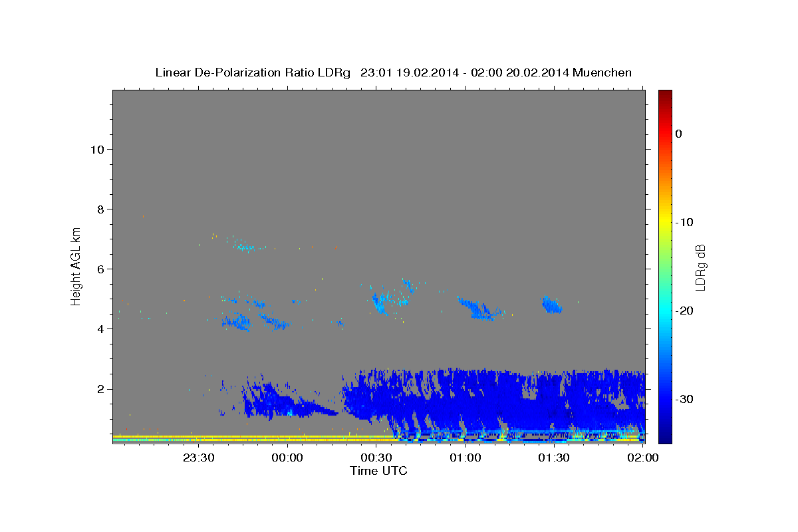Click the 'Height AGL km' axis label

[76, 265]
